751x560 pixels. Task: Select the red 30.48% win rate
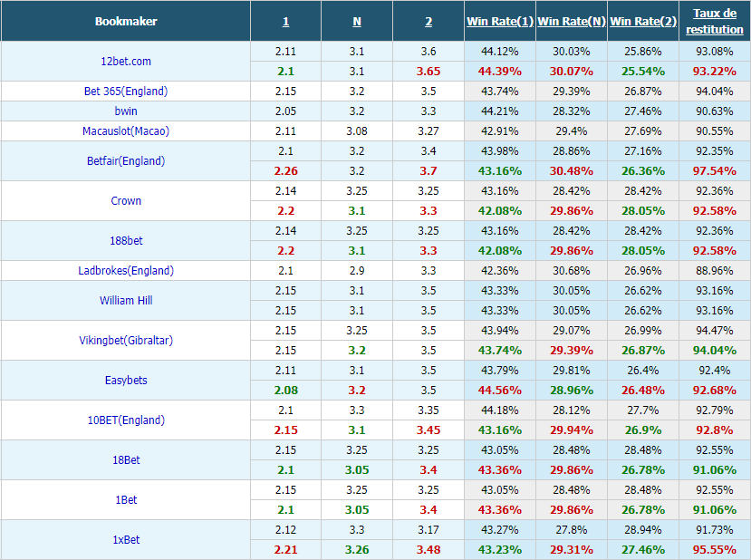(x=572, y=171)
